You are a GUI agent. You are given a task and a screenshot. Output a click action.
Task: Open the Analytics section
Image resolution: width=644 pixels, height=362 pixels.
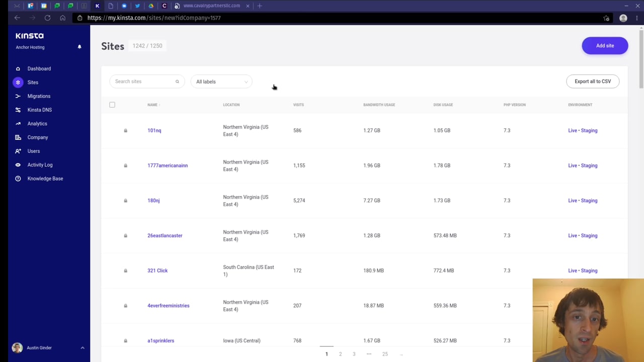[37, 124]
